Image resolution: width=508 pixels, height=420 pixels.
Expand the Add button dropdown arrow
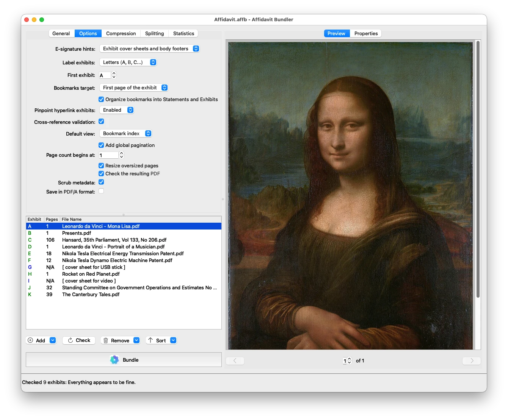coord(53,340)
